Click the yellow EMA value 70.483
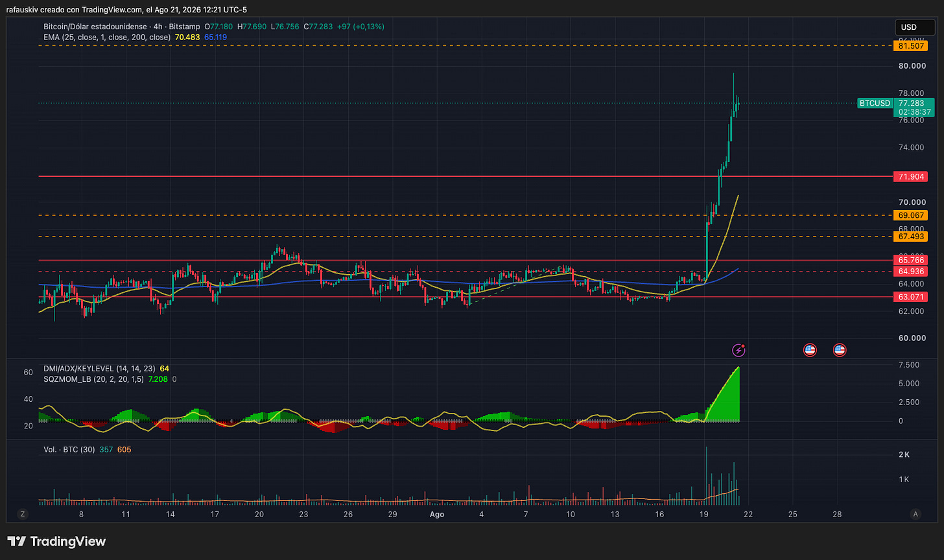This screenshot has width=944, height=560. tap(187, 38)
